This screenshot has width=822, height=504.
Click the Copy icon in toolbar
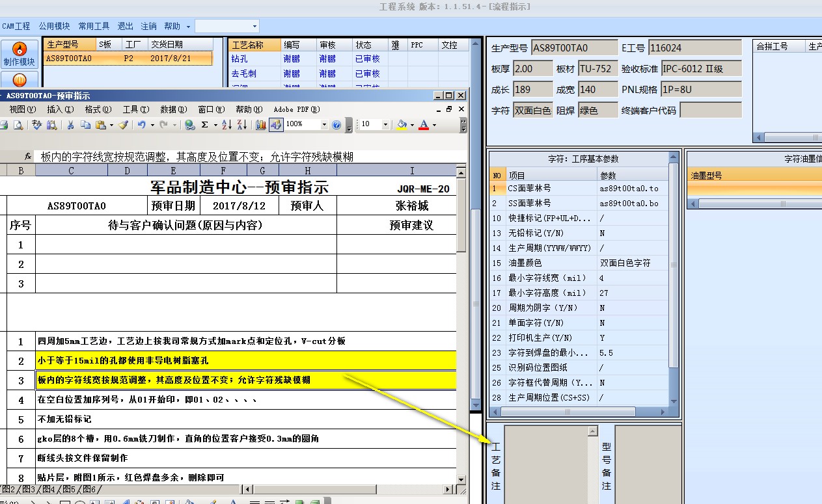[x=85, y=124]
